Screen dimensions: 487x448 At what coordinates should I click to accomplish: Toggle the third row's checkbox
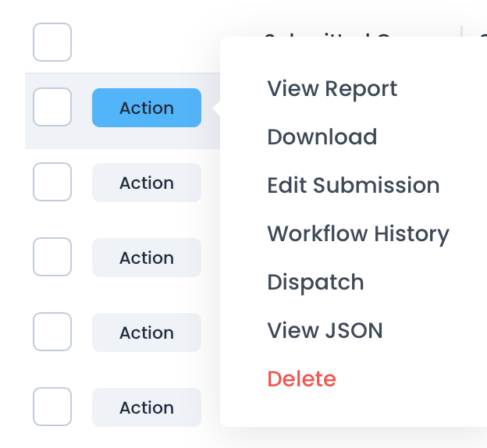point(52,257)
